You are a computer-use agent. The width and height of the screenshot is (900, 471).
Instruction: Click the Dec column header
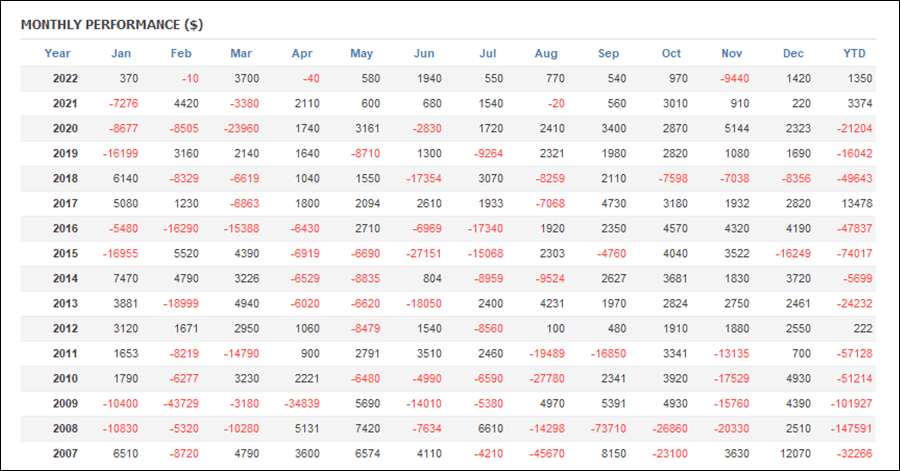(793, 53)
